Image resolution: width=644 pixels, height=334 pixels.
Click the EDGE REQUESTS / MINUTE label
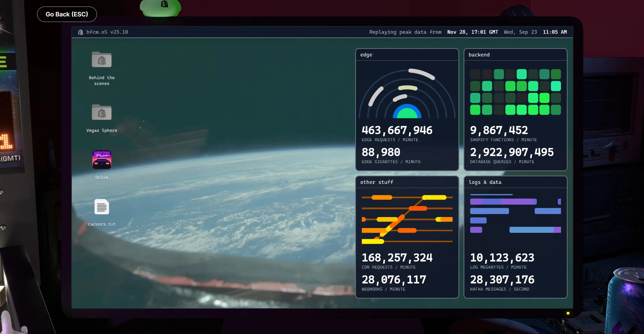[x=390, y=140]
